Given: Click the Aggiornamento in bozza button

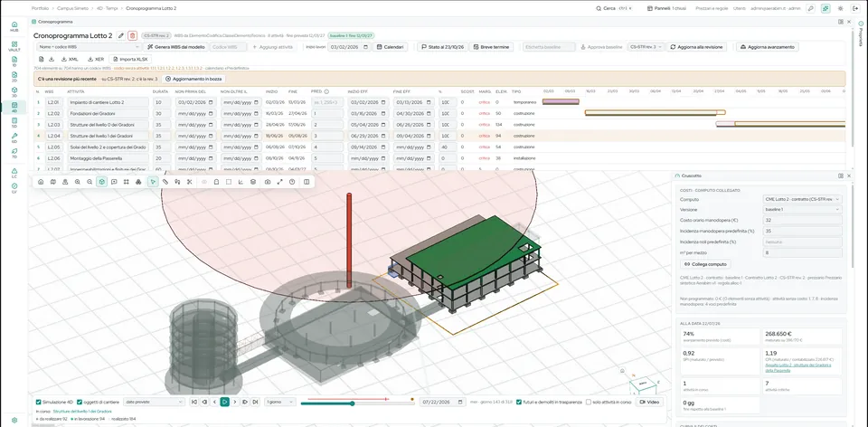Looking at the screenshot, I should 193,80.
